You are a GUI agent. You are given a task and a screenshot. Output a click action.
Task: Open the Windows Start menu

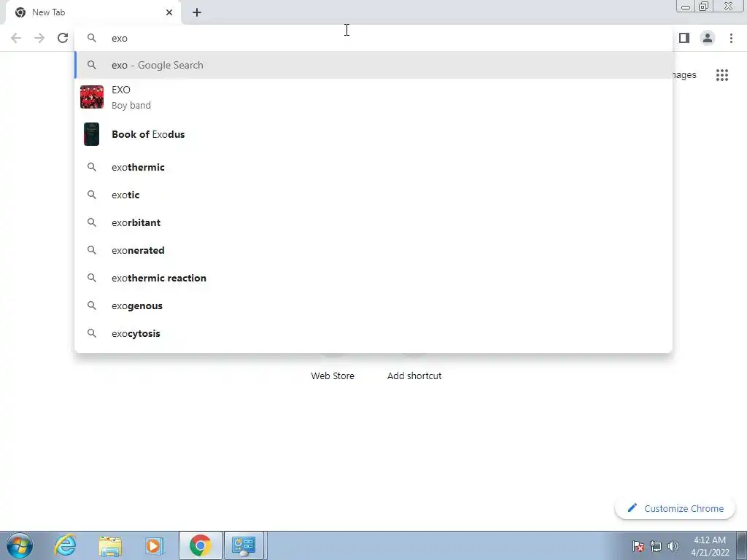[20, 545]
